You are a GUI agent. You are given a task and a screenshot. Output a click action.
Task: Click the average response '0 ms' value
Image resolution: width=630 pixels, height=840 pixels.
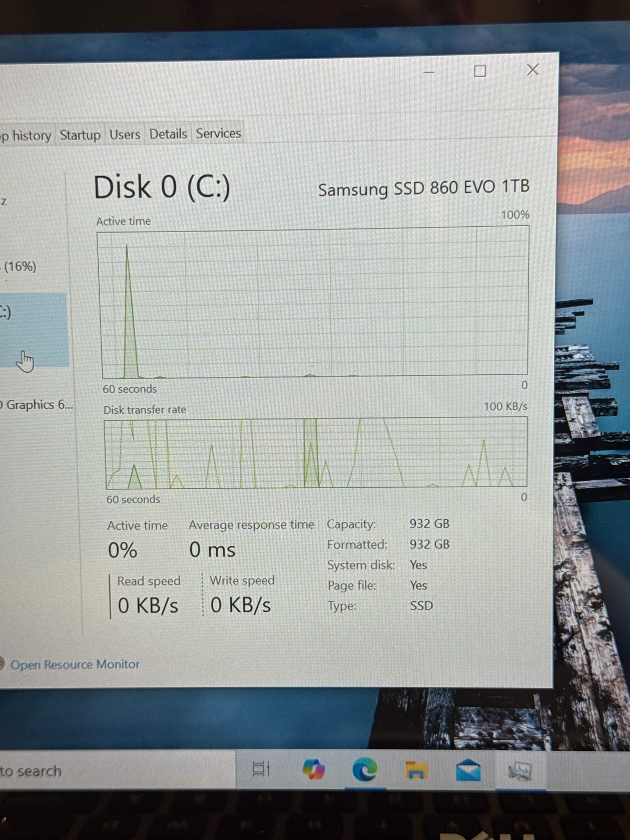coord(212,550)
